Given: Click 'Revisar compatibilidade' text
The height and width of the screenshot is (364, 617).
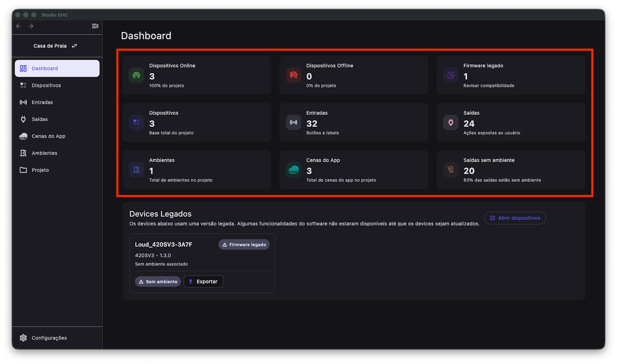Looking at the screenshot, I should 489,86.
